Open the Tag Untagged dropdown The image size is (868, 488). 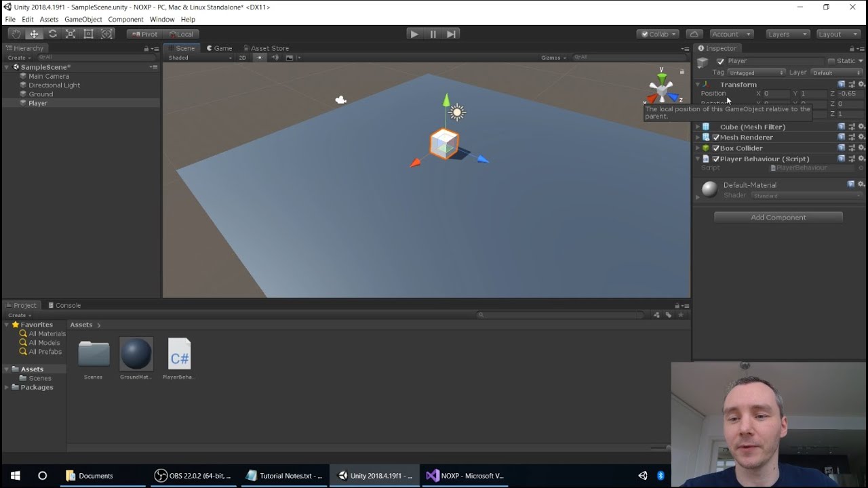pyautogui.click(x=756, y=73)
